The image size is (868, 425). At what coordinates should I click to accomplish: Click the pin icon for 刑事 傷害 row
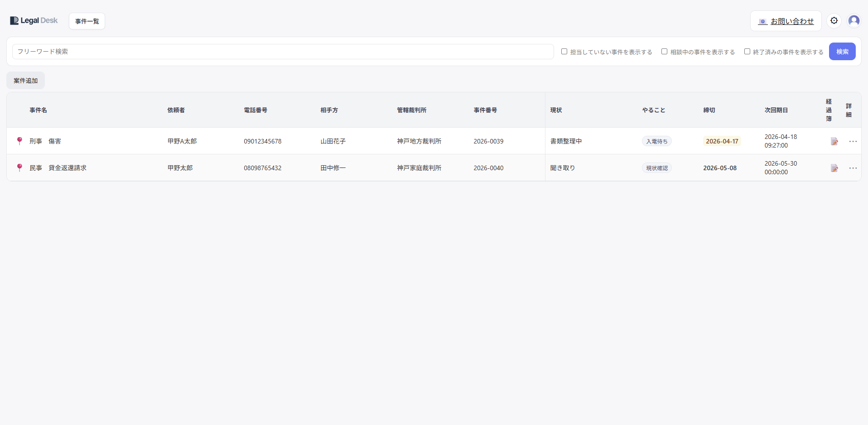tap(19, 141)
